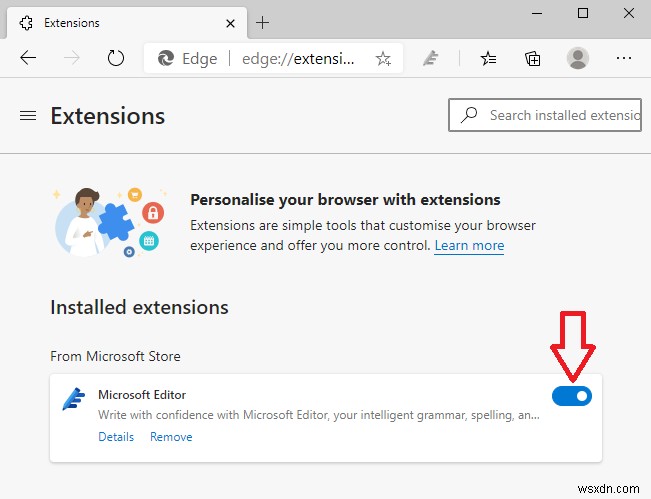651x499 pixels.
Task: Click the Edge logo in address bar
Action: click(x=166, y=58)
